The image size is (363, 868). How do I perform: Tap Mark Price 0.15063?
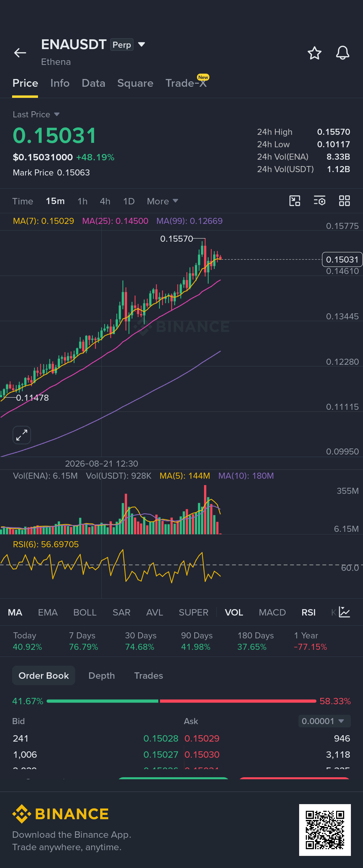[x=51, y=172]
